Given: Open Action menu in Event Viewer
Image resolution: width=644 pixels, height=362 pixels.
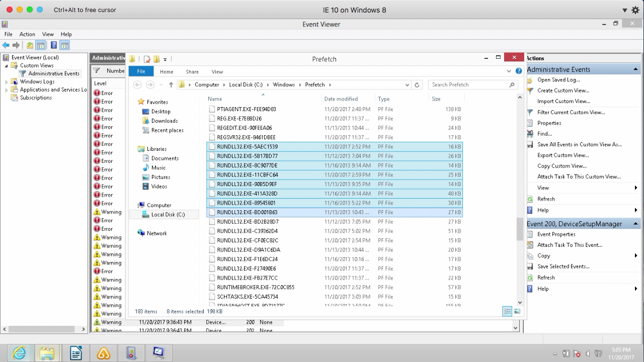Looking at the screenshot, I should tap(27, 34).
